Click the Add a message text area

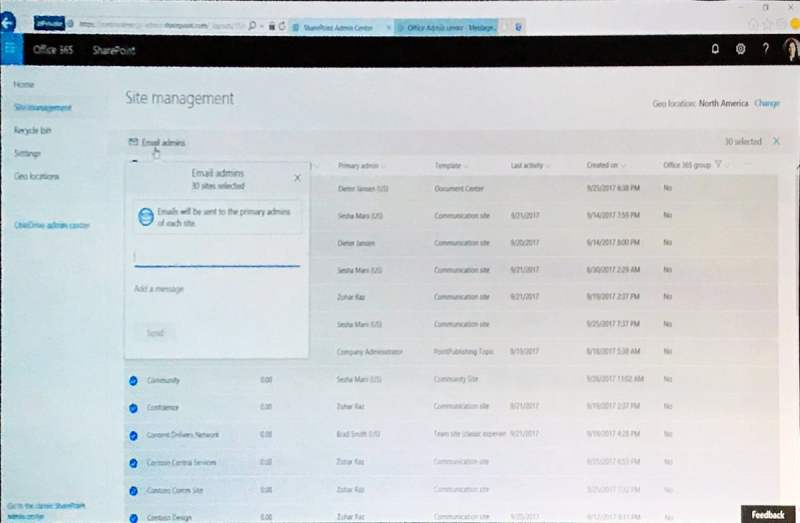point(217,289)
